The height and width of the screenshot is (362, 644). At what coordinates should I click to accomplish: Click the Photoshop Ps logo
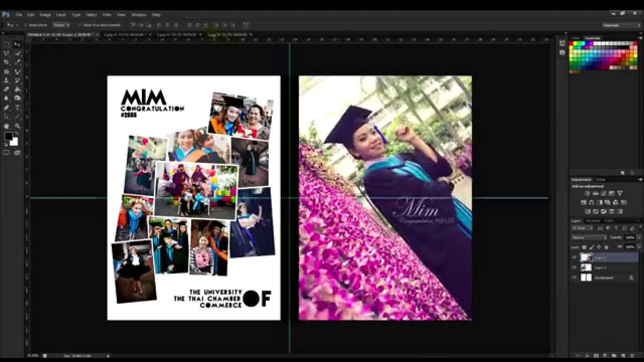tap(6, 15)
